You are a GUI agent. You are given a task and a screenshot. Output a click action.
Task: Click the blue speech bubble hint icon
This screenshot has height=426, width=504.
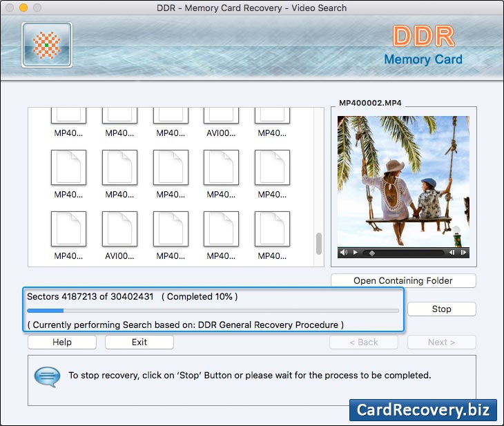tap(47, 377)
